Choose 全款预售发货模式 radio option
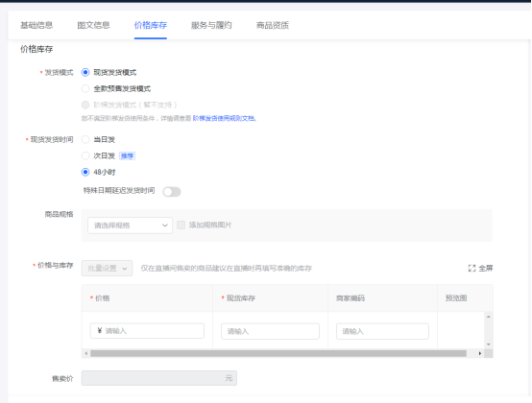 point(85,88)
